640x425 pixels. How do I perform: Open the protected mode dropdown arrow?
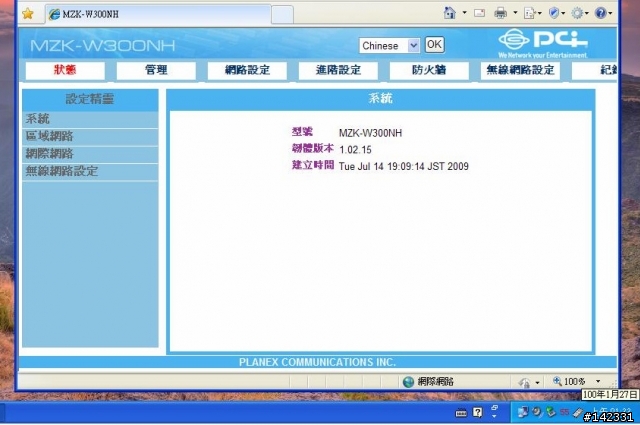tap(537, 383)
